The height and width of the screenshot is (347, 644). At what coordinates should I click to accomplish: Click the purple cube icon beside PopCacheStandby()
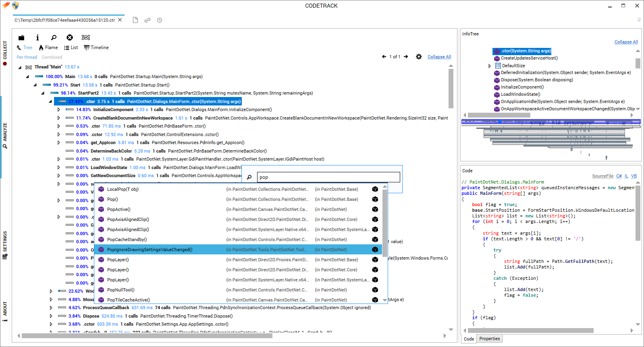[101, 240]
